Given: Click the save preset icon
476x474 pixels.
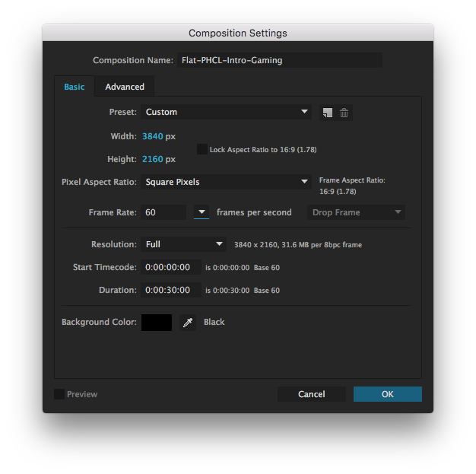Looking at the screenshot, I should click(x=328, y=113).
